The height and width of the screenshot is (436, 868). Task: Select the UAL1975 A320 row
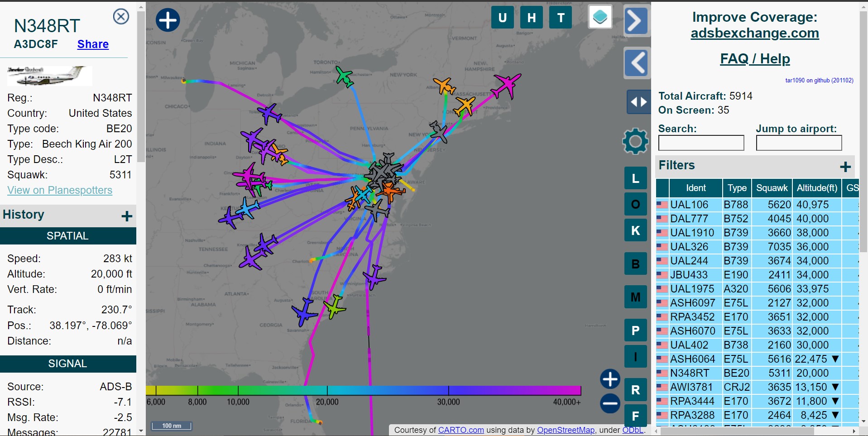click(x=757, y=289)
